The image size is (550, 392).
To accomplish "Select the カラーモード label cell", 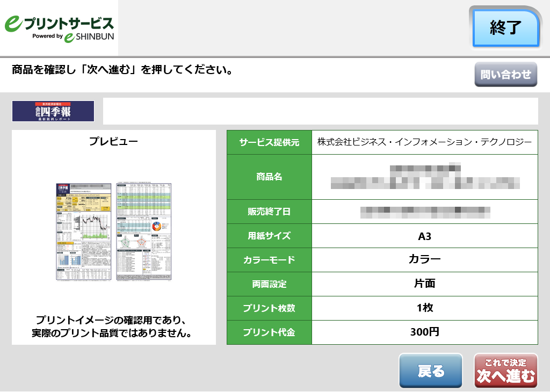I will click(x=270, y=260).
